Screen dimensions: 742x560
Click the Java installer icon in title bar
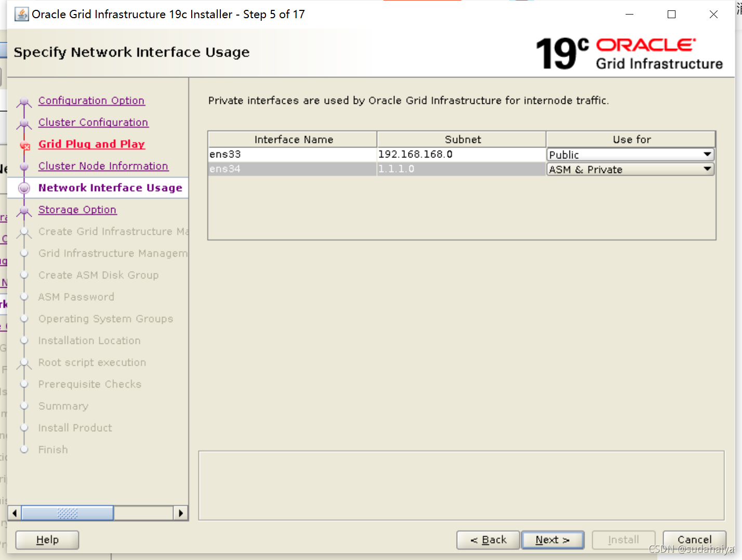22,14
